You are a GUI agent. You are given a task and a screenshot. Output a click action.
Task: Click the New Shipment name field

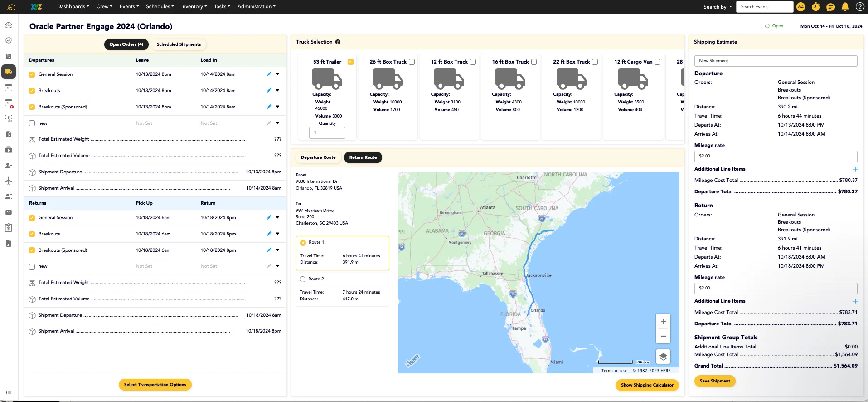pos(776,61)
